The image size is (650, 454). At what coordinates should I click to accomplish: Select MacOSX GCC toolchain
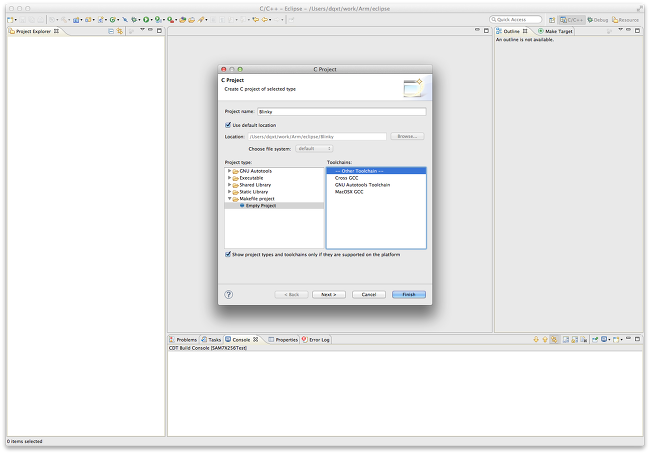pyautogui.click(x=349, y=192)
